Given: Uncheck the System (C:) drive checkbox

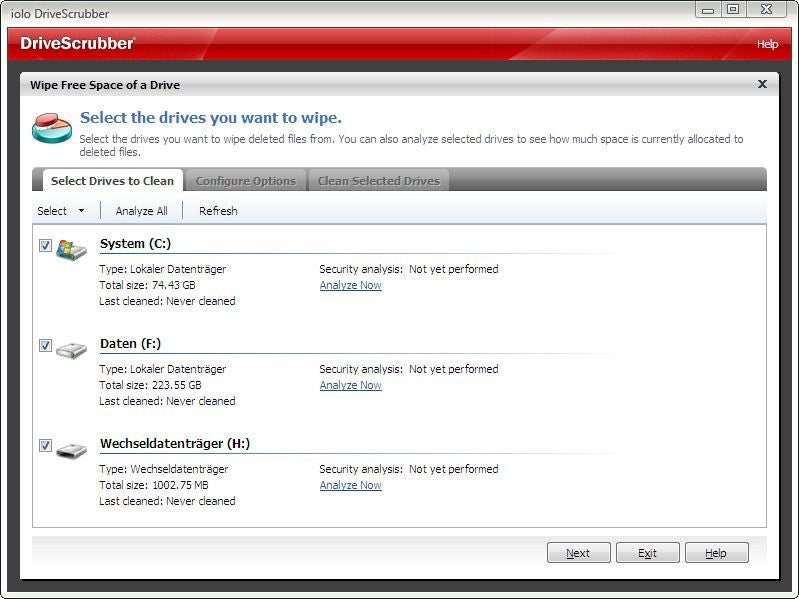Looking at the screenshot, I should coord(45,246).
